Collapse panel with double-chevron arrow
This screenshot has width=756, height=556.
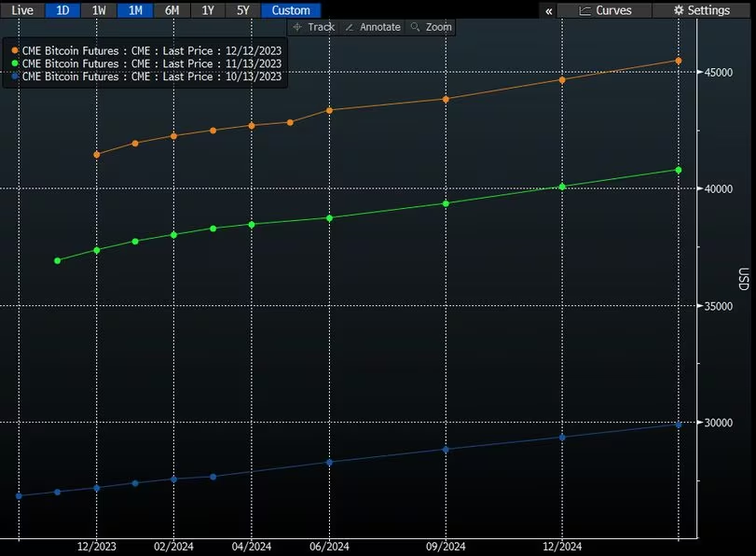pyautogui.click(x=549, y=10)
